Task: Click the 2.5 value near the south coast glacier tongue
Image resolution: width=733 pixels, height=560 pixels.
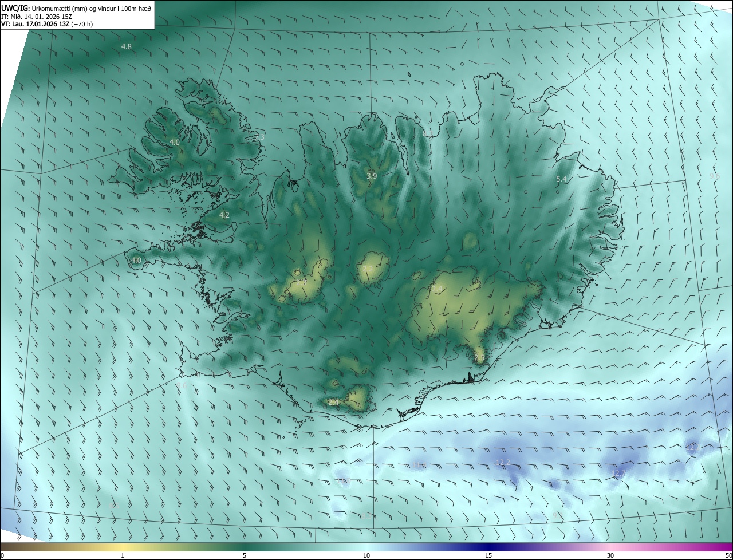Action: (480, 358)
